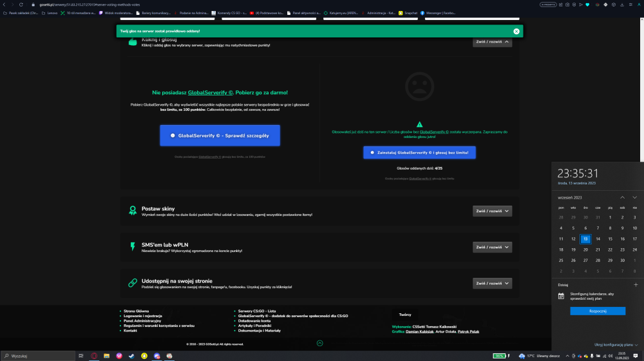Viewport: 644px width, 361px height.
Task: Open the Opera GX icon in the taskbar
Action: pos(94,356)
